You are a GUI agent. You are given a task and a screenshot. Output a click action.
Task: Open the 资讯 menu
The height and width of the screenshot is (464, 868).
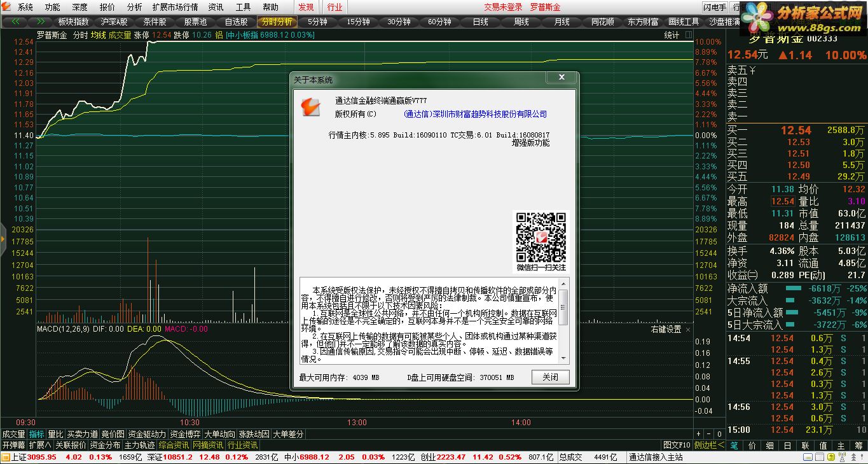tap(216, 7)
